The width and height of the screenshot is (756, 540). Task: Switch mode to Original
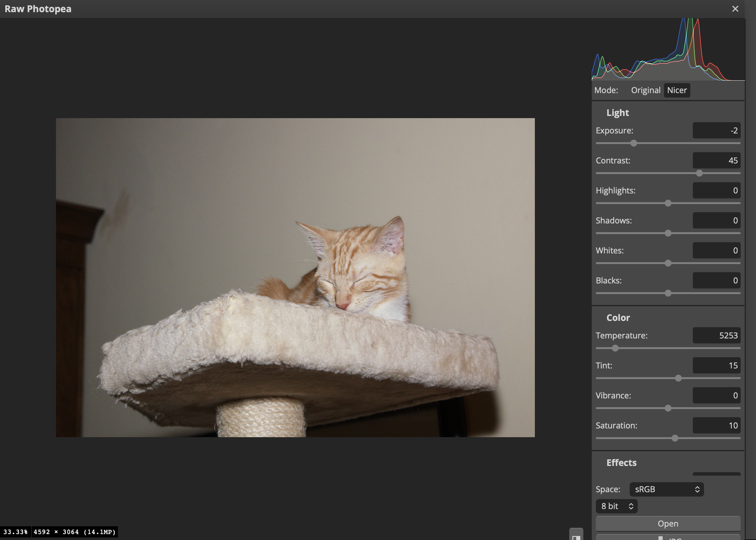point(646,90)
